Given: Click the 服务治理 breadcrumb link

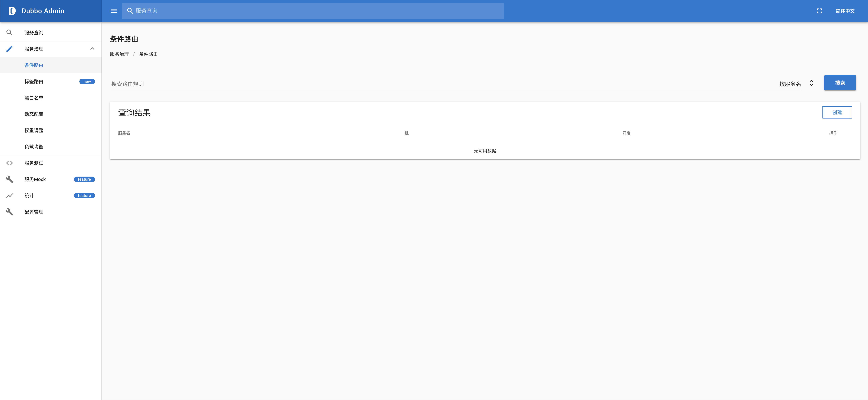Looking at the screenshot, I should 119,54.
